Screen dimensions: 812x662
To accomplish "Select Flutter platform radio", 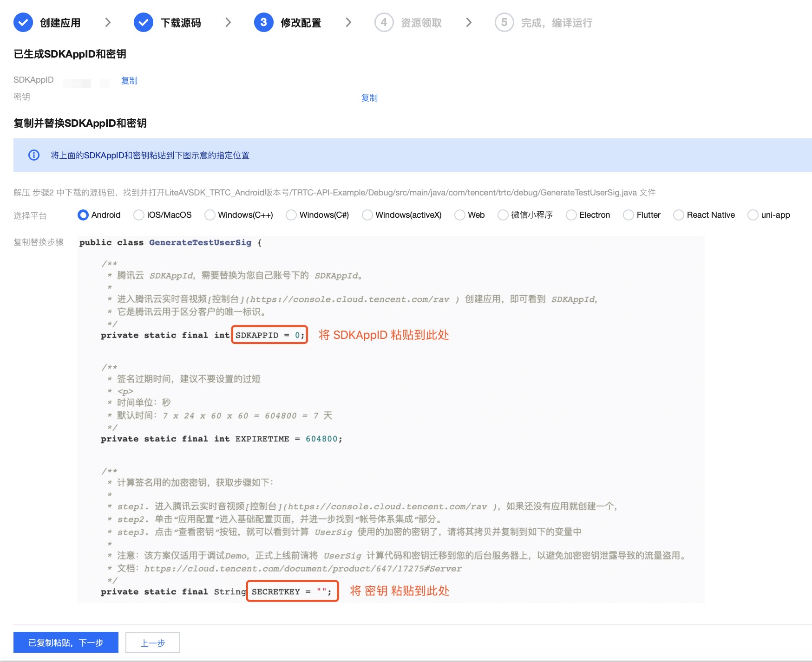I will pyautogui.click(x=629, y=215).
